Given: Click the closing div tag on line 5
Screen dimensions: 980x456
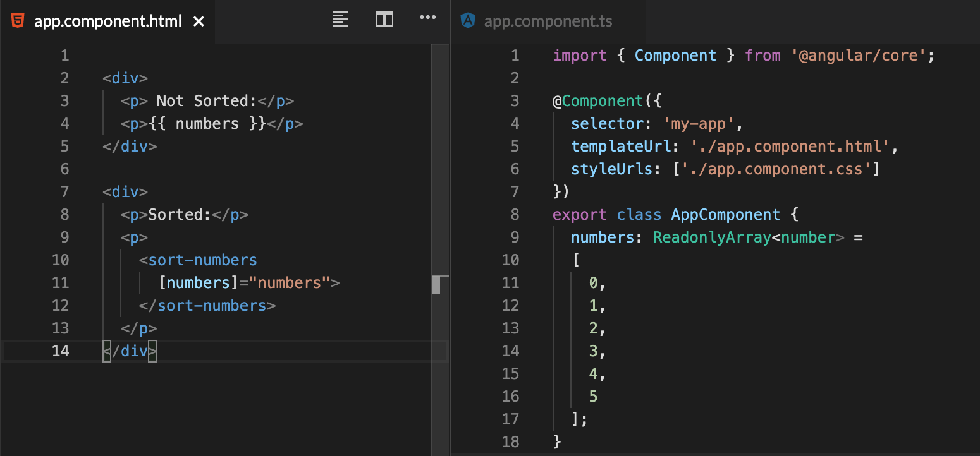Looking at the screenshot, I should click(x=130, y=147).
